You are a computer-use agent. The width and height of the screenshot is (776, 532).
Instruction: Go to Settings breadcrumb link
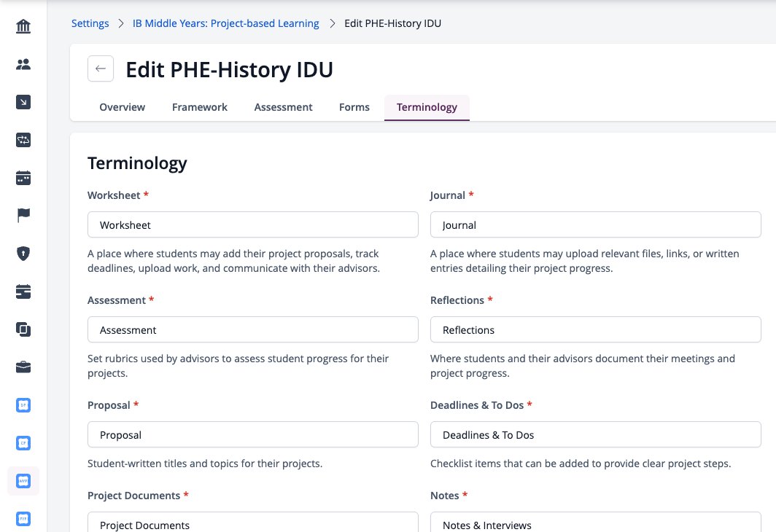pos(90,23)
